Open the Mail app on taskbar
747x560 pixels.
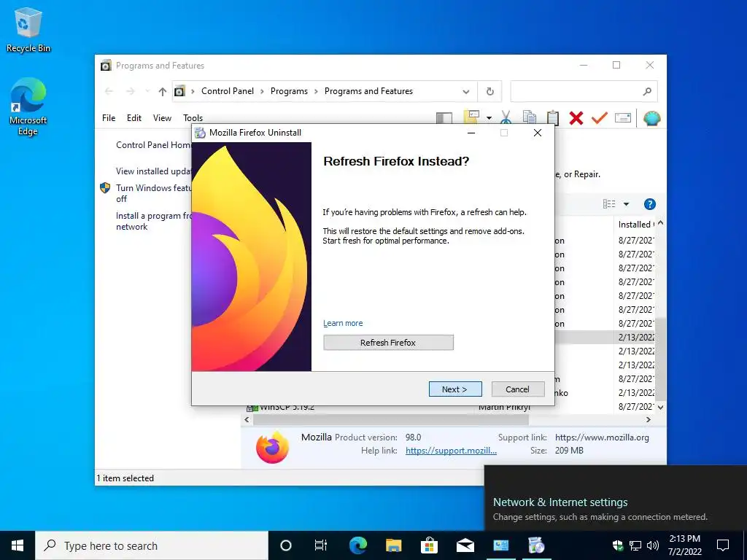tap(465, 545)
